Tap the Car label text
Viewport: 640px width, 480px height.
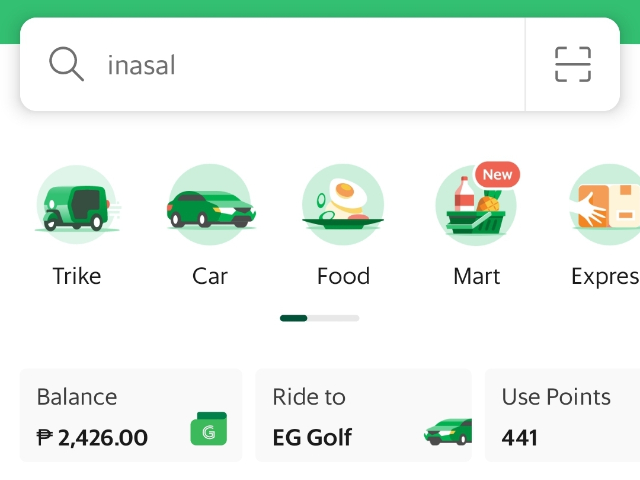[x=210, y=276]
